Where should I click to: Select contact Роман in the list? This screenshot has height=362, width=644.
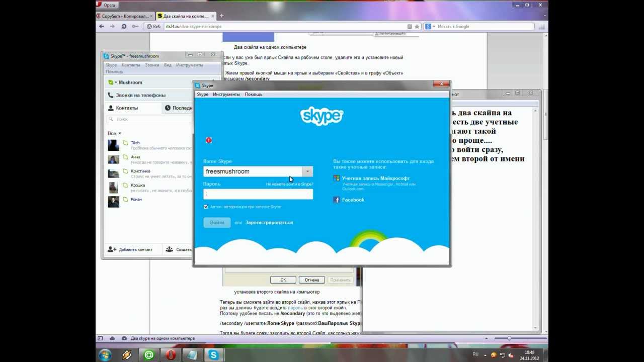coord(149,202)
